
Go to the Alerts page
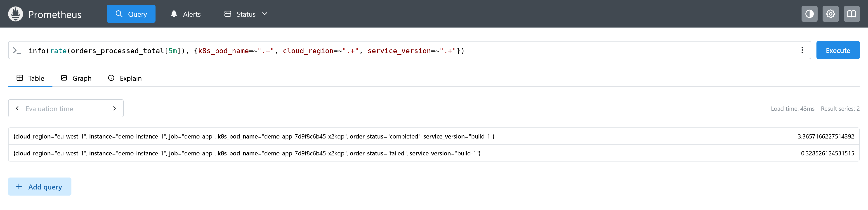(x=186, y=14)
